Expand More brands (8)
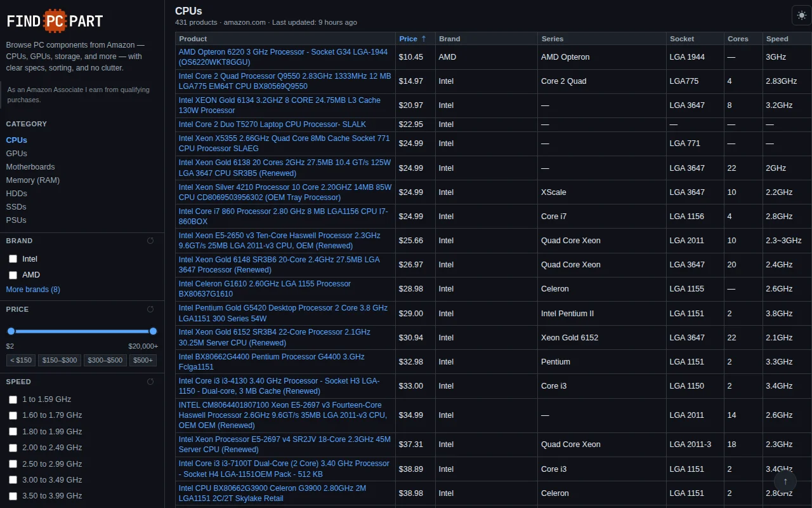This screenshot has height=508, width=812. click(33, 290)
